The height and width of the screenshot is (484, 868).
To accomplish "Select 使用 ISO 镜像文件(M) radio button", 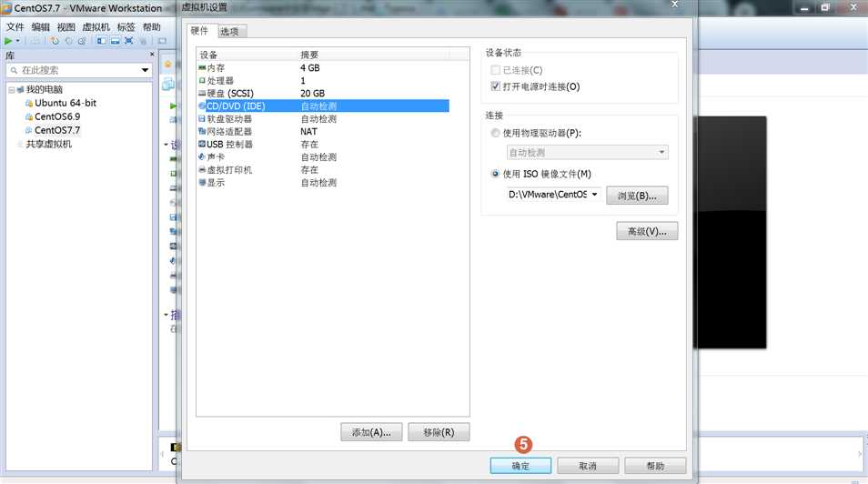I will [x=496, y=174].
